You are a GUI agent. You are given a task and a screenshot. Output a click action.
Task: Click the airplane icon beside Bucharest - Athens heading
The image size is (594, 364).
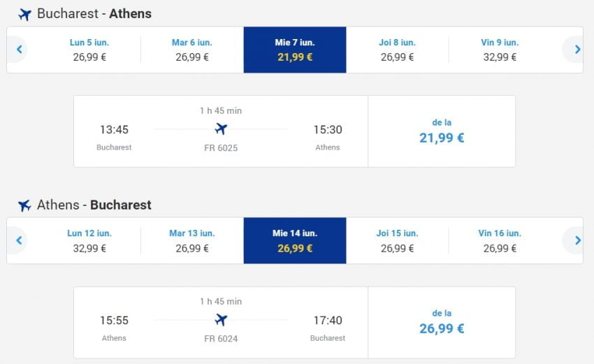click(x=24, y=15)
